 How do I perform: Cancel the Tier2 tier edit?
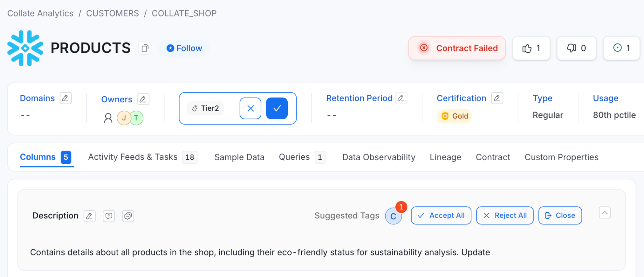(250, 108)
